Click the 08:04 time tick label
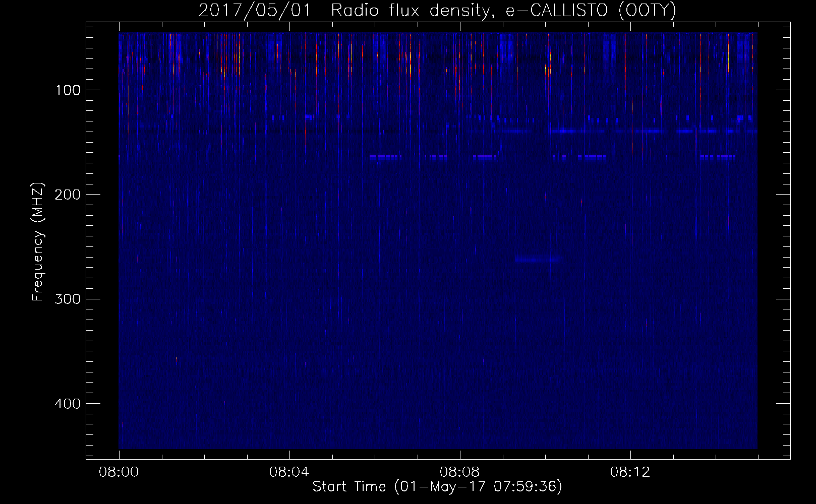The image size is (816, 504). [289, 472]
